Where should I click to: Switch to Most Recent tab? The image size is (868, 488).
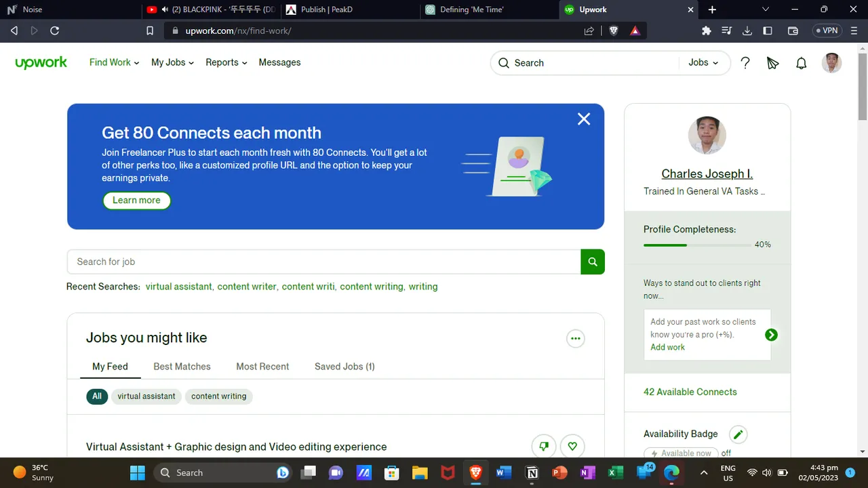coord(262,367)
